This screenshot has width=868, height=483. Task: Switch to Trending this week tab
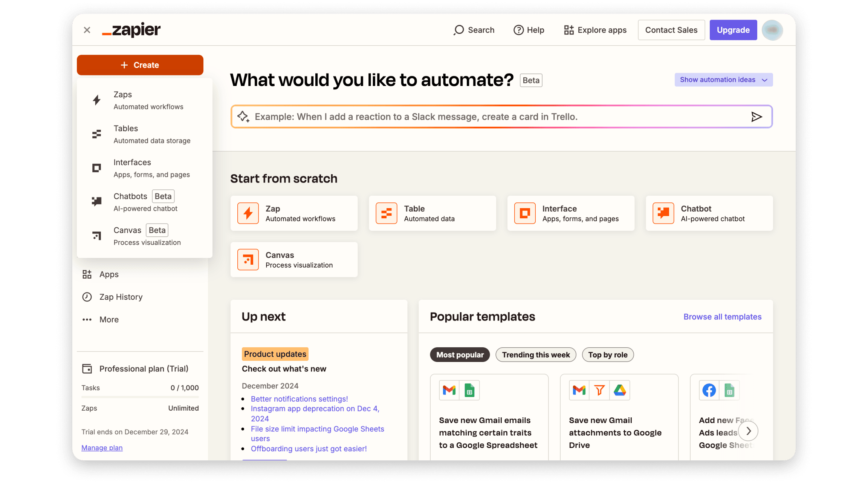[x=536, y=354]
